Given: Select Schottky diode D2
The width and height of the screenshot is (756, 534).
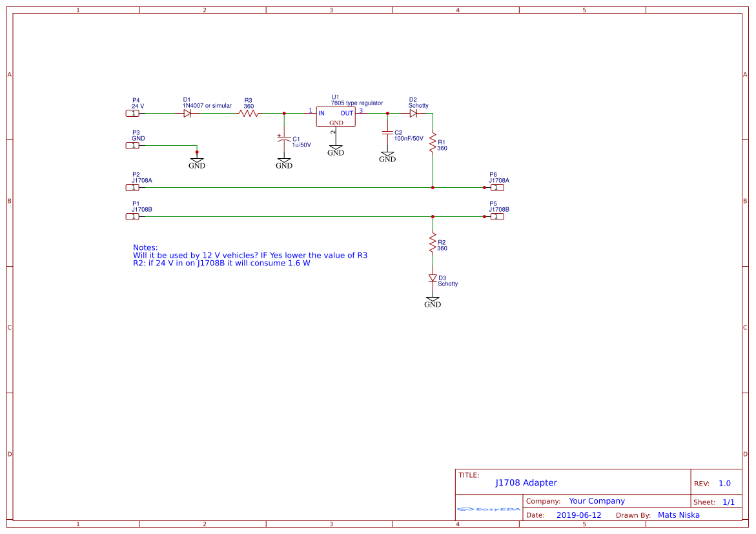Looking at the screenshot, I should point(413,112).
